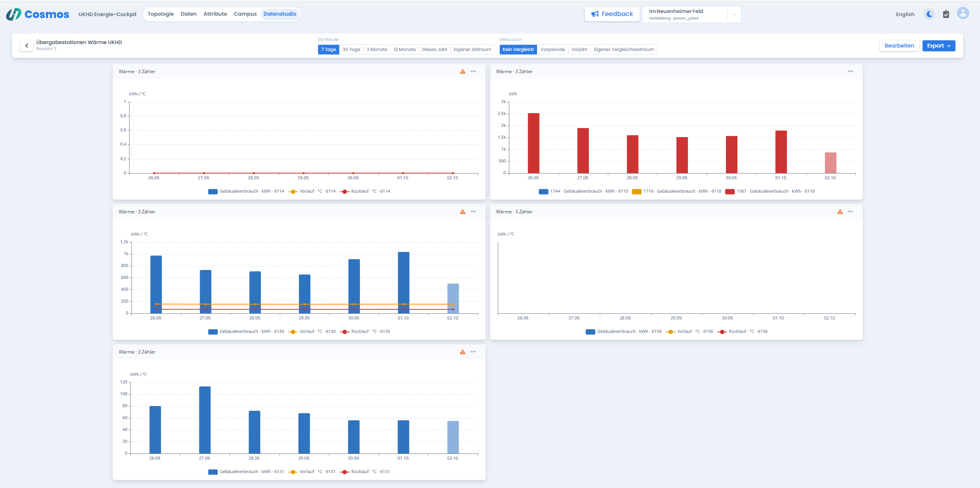Open three-dot menu of the 6130 chart
Image resolution: width=980 pixels, height=488 pixels.
tap(473, 212)
